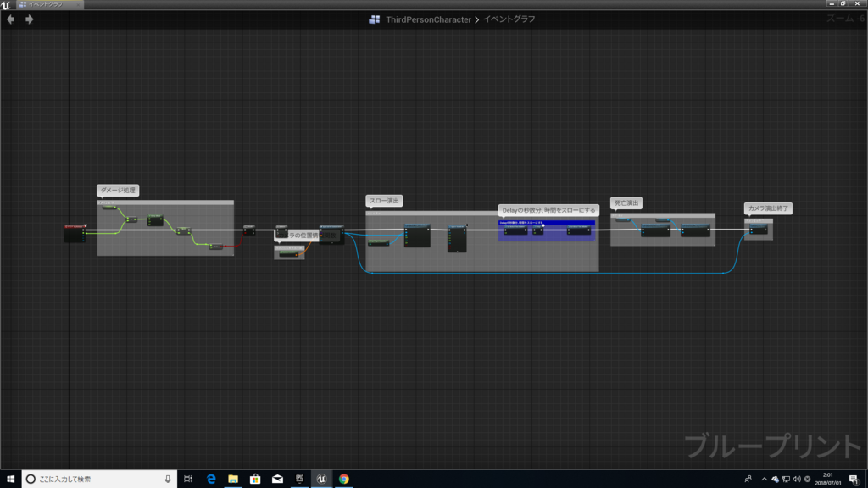Open Microsoft Store from the taskbar
This screenshot has height=488, width=868.
[255, 480]
